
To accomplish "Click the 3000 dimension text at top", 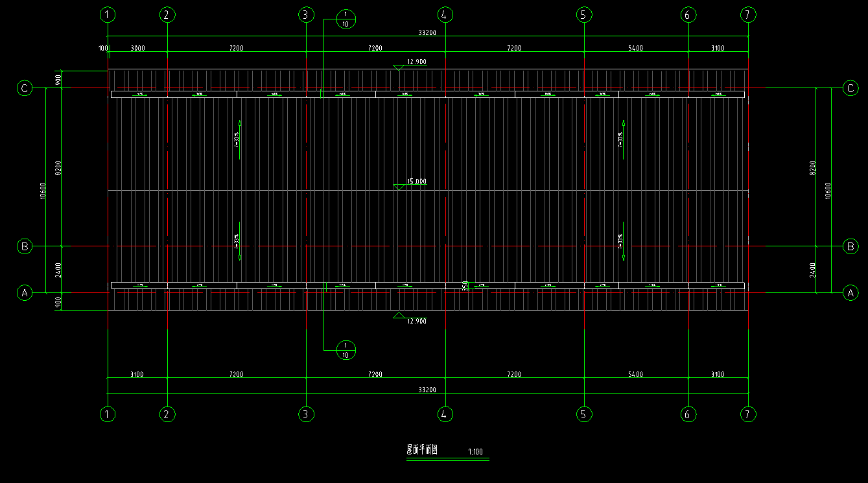I will (137, 48).
